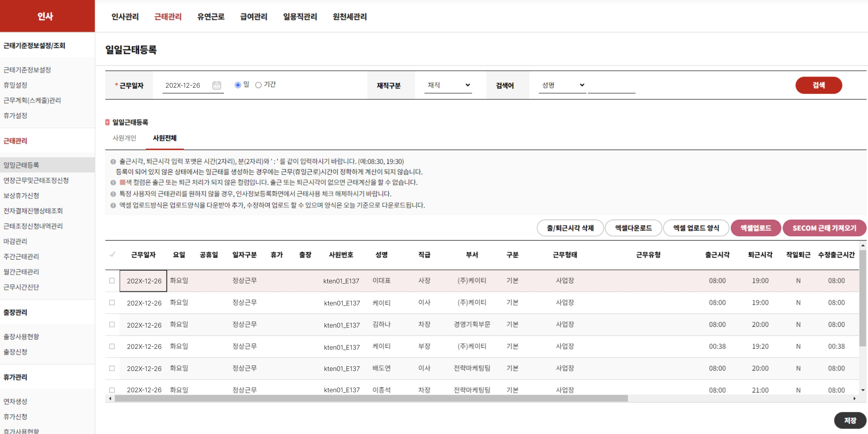Open the 근태관리 top menu

click(x=168, y=16)
